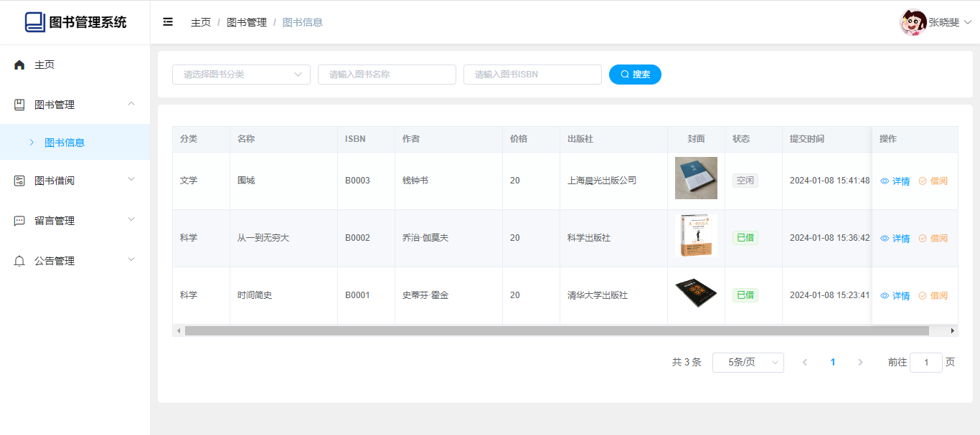Click the hamburger sidebar collapse icon
This screenshot has width=980, height=435.
pyautogui.click(x=168, y=22)
